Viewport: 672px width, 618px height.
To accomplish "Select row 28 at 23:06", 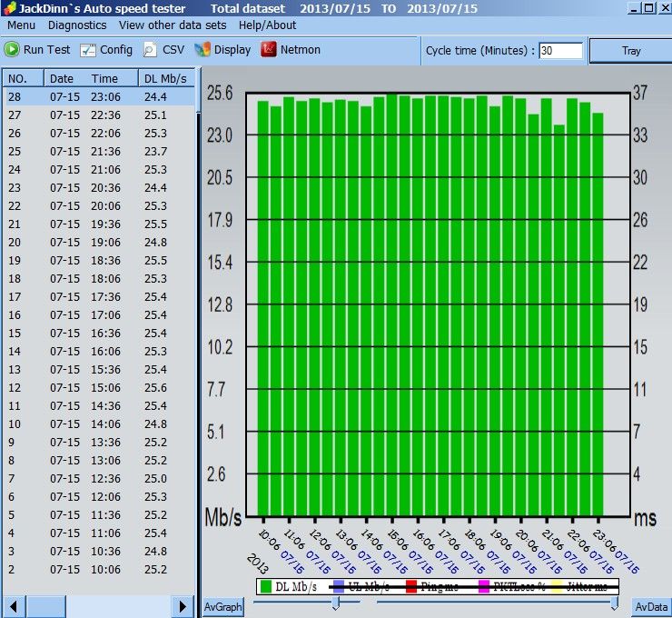I will [x=99, y=97].
